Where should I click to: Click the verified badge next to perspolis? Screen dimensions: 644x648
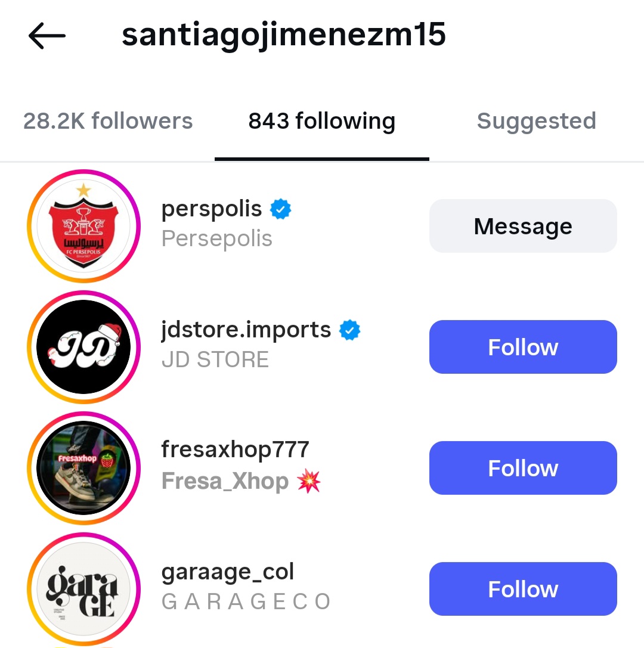(x=280, y=209)
